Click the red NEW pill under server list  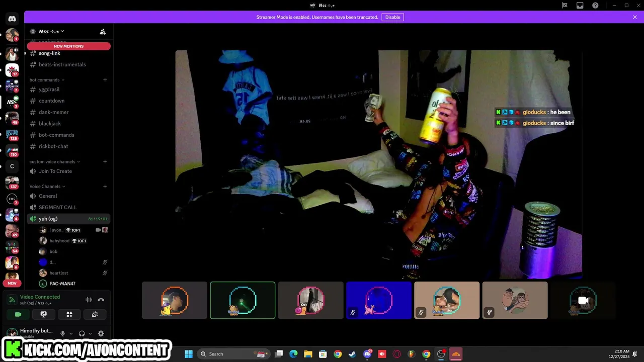coord(12,283)
